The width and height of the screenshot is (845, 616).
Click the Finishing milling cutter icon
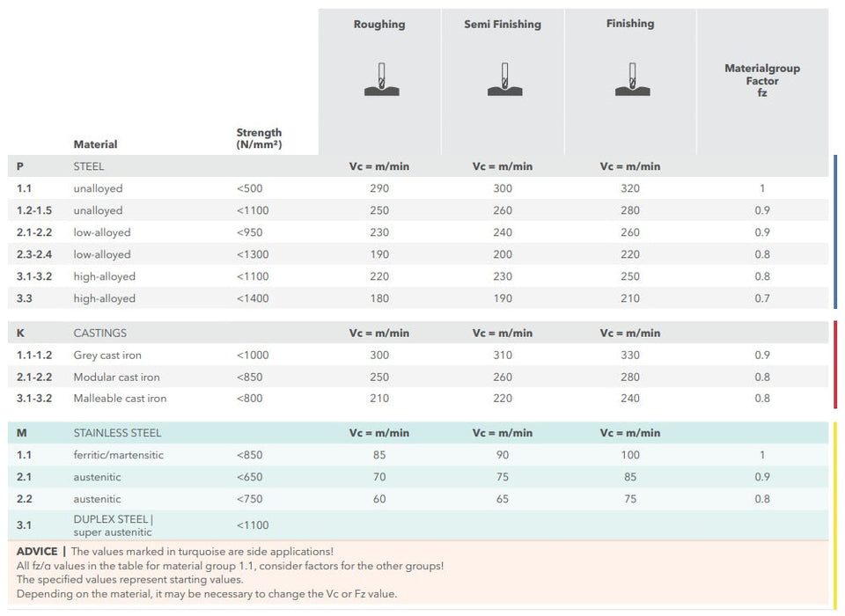(631, 79)
